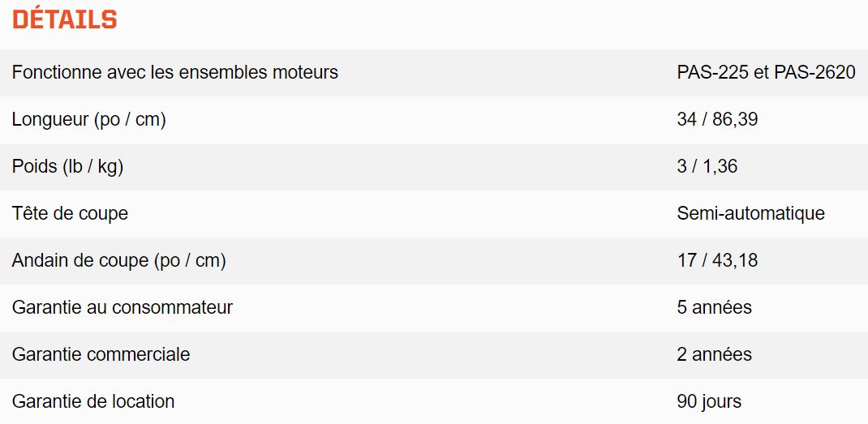The width and height of the screenshot is (868, 424).
Task: Click the '2 années' commercial warranty value
Action: [x=714, y=355]
